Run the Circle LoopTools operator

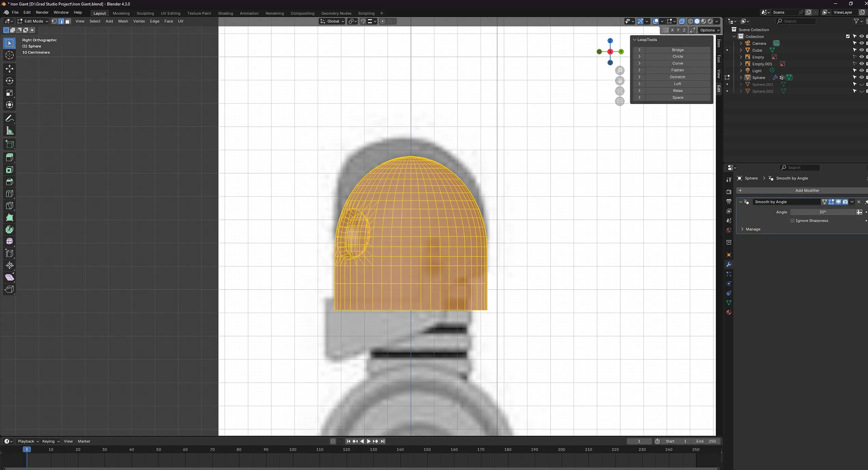click(x=678, y=57)
